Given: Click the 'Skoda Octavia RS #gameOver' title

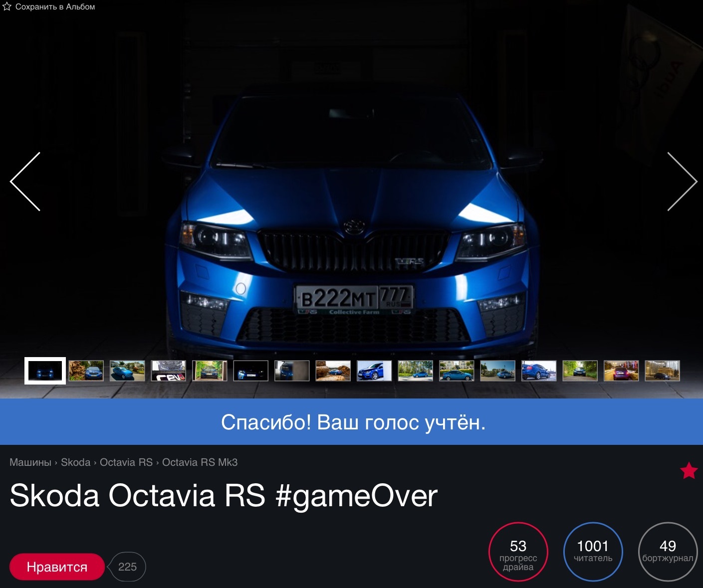Looking at the screenshot, I should click(224, 496).
